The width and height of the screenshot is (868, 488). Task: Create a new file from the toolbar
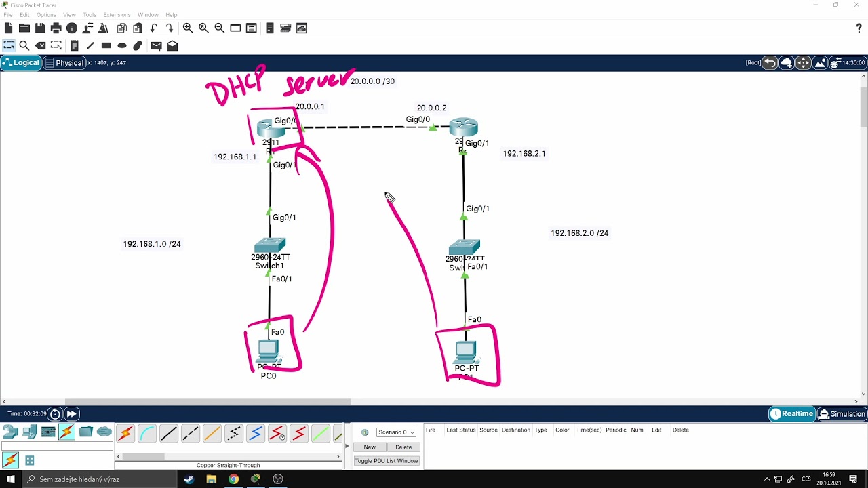coord(8,28)
